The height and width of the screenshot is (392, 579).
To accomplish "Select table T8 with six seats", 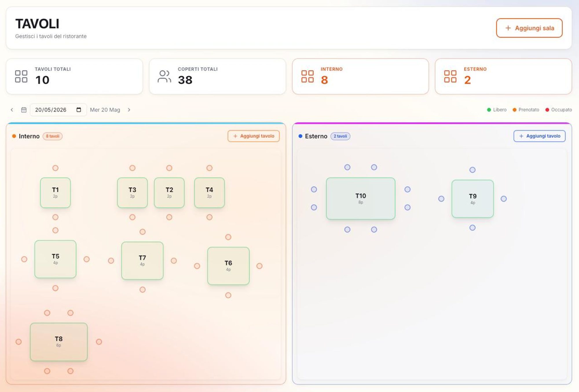I will click(59, 342).
